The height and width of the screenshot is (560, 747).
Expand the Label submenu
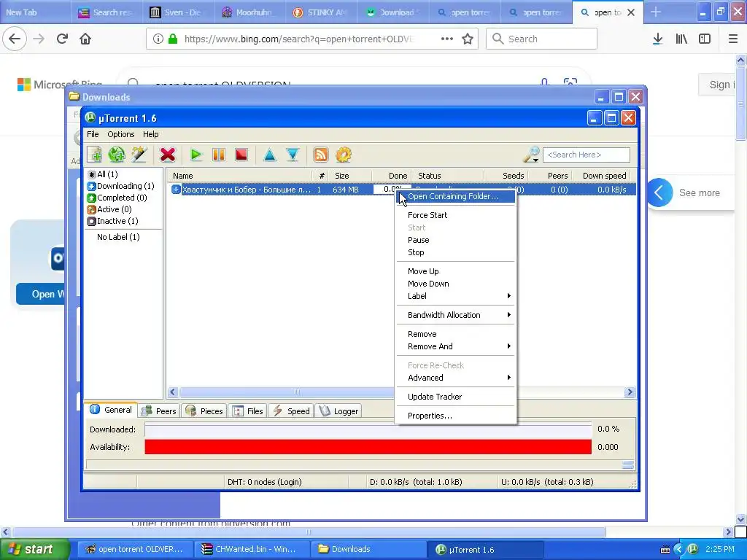click(456, 296)
